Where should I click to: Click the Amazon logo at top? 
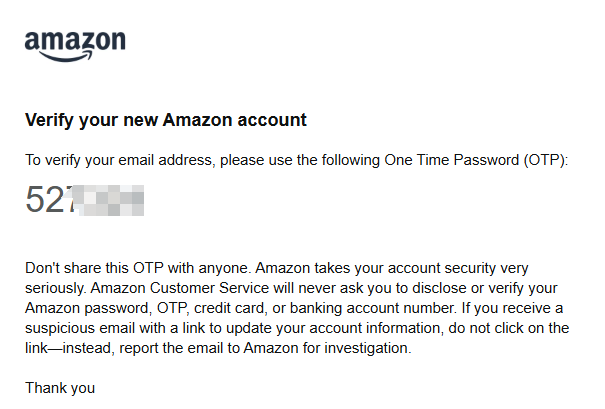pyautogui.click(x=75, y=46)
